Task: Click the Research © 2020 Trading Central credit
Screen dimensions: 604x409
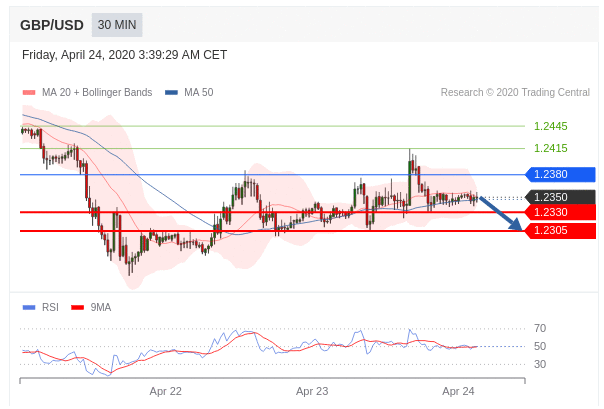Action: tap(515, 92)
